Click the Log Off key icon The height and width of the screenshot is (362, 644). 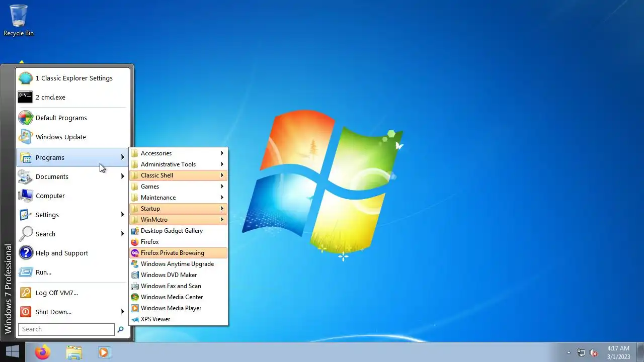(x=26, y=293)
